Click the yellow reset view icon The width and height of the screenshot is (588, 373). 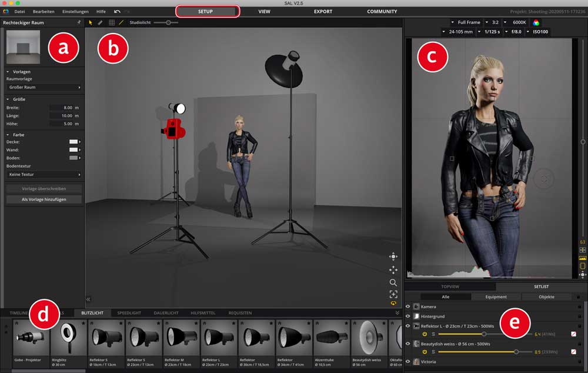[x=393, y=303]
